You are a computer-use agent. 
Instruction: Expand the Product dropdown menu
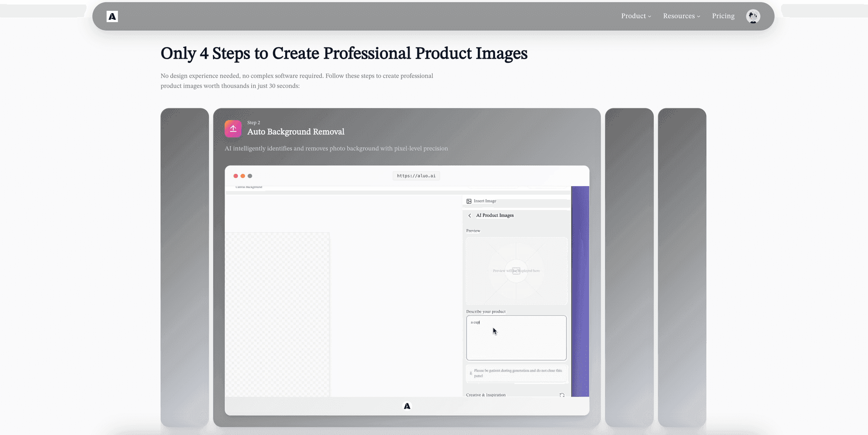point(636,16)
